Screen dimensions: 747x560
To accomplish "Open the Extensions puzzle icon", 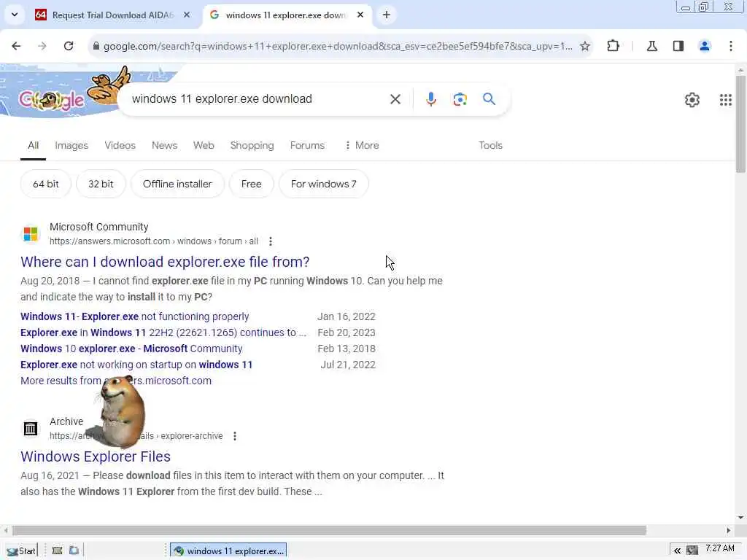I will tap(613, 46).
